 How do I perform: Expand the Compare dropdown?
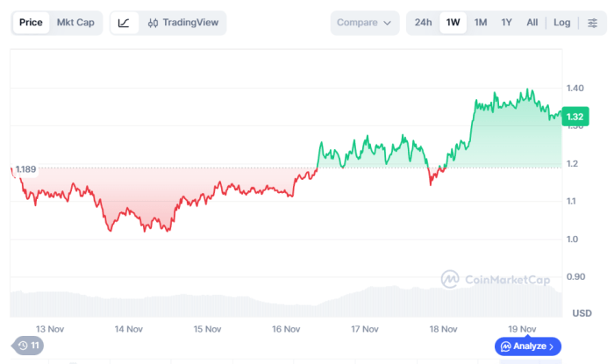coord(364,23)
